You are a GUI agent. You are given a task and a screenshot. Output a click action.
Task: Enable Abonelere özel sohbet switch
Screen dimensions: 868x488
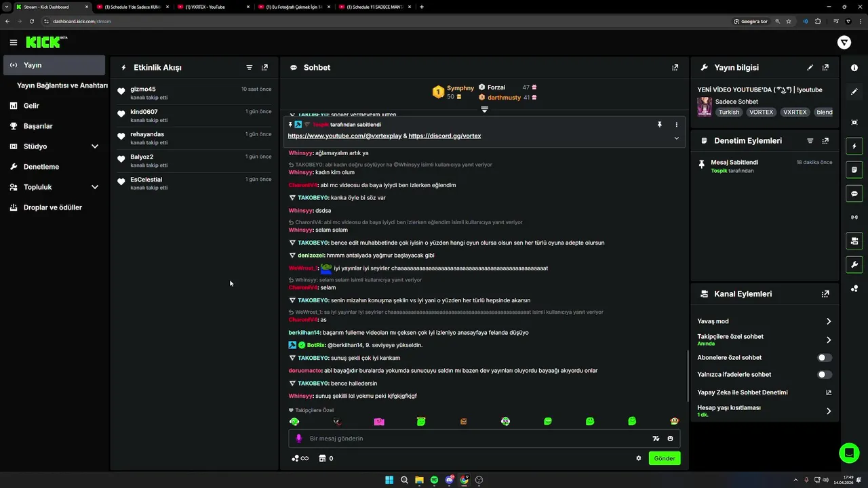tap(825, 358)
